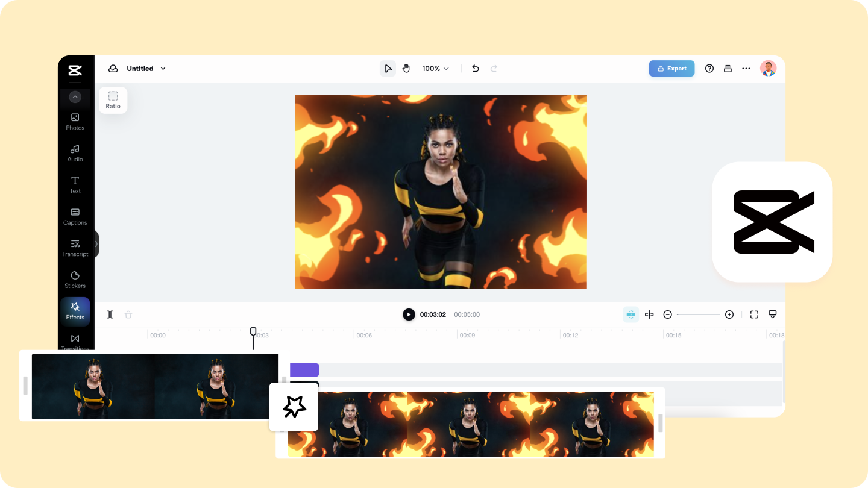Click the total duration 00:05:00
The height and width of the screenshot is (488, 868).
coord(467,314)
